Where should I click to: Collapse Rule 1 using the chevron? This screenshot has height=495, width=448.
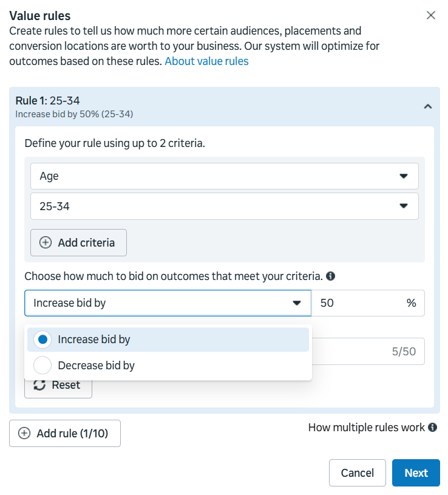point(427,107)
